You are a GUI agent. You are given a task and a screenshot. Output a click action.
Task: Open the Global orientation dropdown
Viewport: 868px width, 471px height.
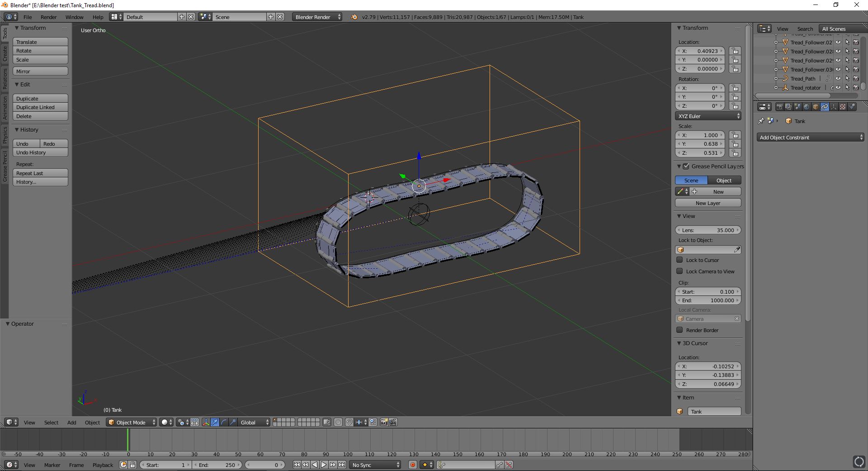coord(254,422)
